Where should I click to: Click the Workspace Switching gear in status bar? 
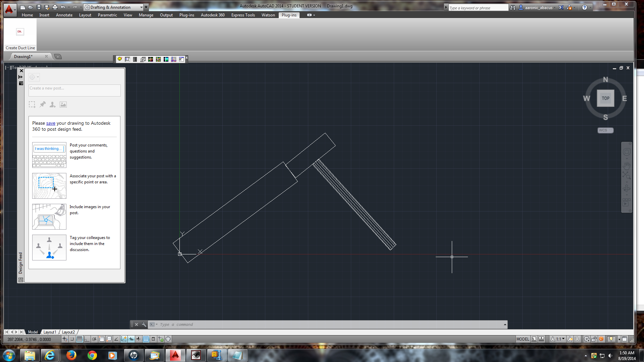pyautogui.click(x=586, y=339)
